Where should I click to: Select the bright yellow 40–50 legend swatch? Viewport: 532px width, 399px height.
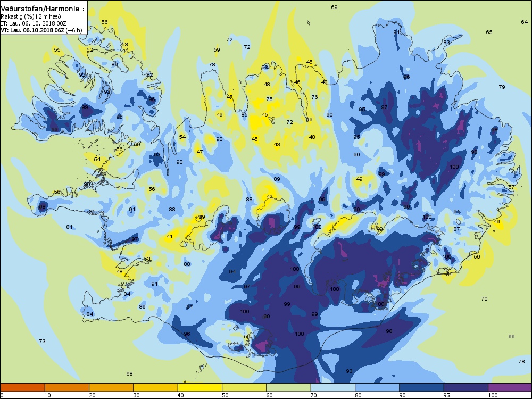tap(200, 387)
